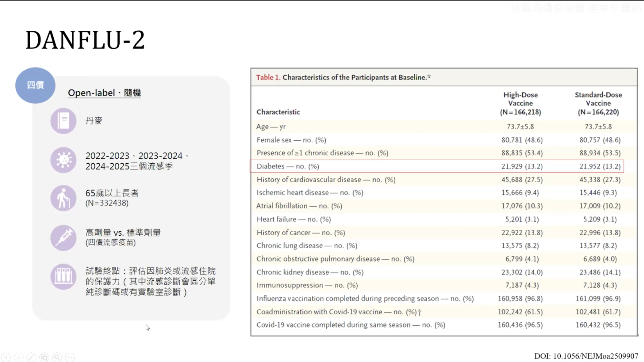Click the underlined Open-label、隨機 heading
The width and height of the screenshot is (644, 362).
tap(104, 93)
